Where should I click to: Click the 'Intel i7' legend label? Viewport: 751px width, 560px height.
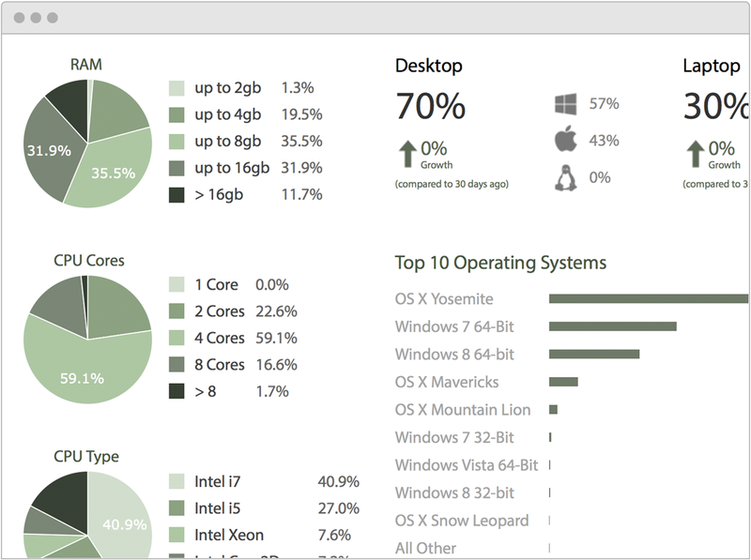(x=218, y=482)
